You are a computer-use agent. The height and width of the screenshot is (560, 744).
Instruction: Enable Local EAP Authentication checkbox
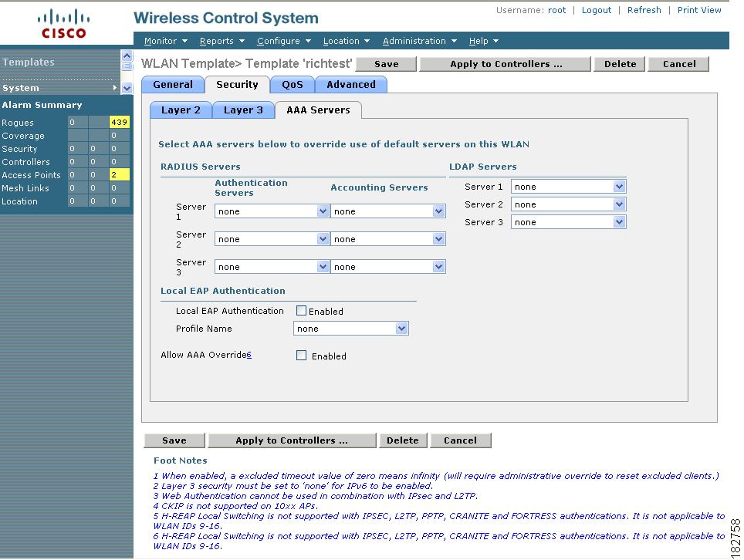(x=302, y=311)
